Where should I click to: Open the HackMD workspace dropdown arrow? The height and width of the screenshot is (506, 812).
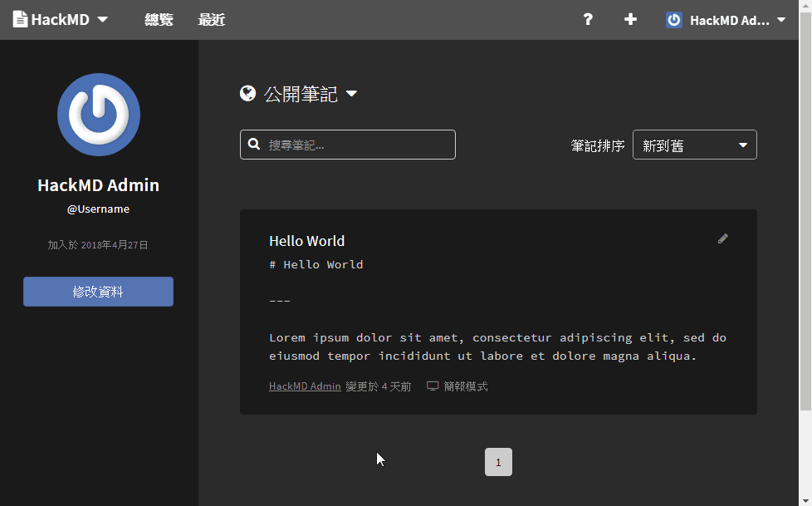click(102, 19)
